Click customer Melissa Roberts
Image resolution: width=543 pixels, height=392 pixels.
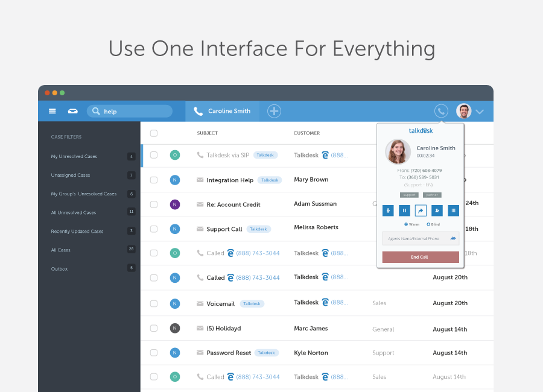point(316,227)
